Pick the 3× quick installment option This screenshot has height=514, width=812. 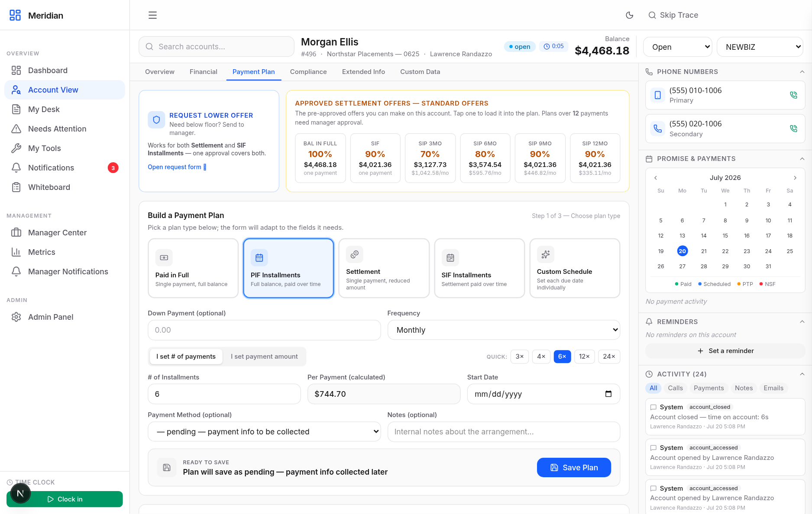pyautogui.click(x=520, y=357)
